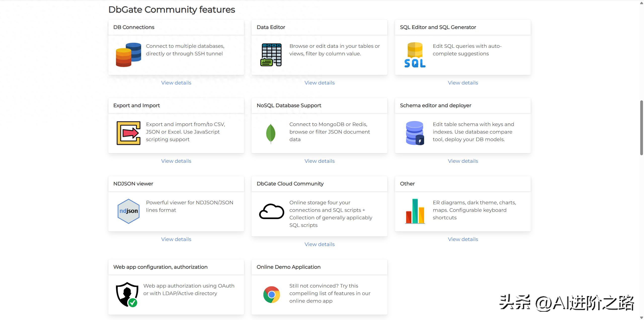Click the Export and Import arrow icon
The width and height of the screenshot is (644, 320).
click(x=128, y=133)
